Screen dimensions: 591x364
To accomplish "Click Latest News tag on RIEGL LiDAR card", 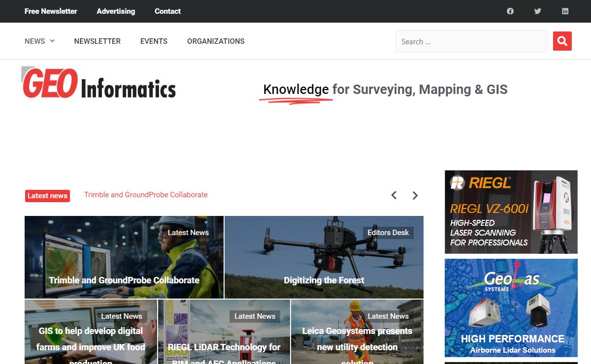I will [x=255, y=316].
